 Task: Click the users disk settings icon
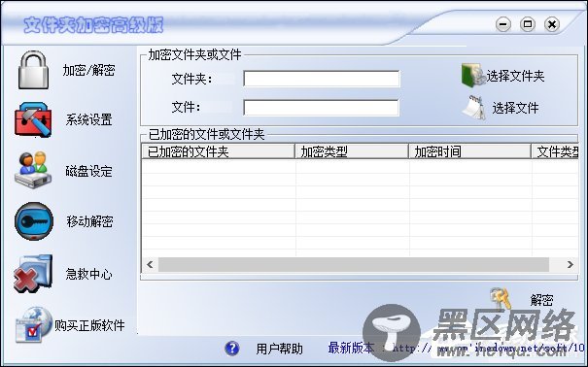pos(33,170)
